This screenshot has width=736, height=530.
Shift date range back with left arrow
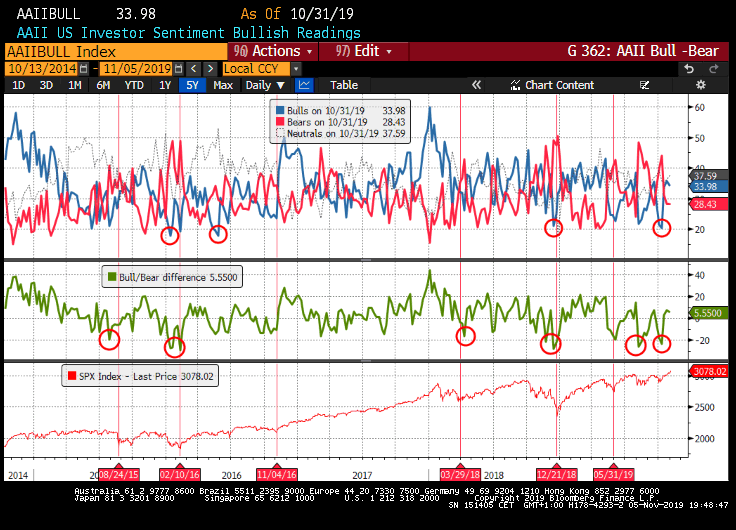194,68
